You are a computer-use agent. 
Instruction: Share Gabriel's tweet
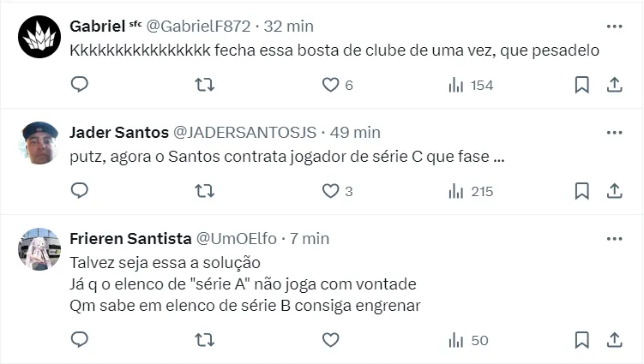tap(614, 85)
